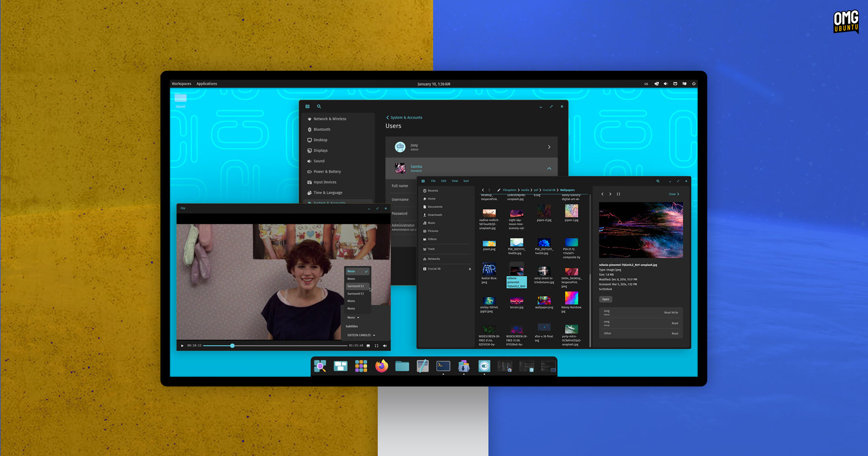Open the power menu in top panel
Image resolution: width=868 pixels, height=456 pixels.
tap(693, 84)
